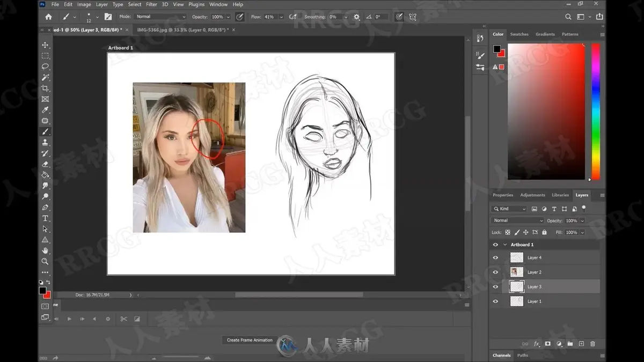Click Create Frame Animation button
This screenshot has width=644, height=362.
coord(250,340)
